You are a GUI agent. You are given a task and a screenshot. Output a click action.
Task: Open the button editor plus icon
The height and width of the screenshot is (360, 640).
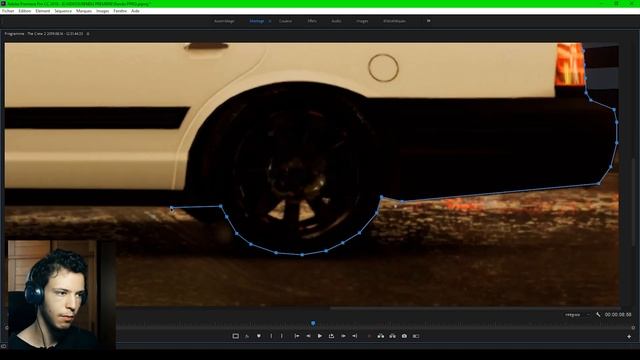[x=629, y=336]
